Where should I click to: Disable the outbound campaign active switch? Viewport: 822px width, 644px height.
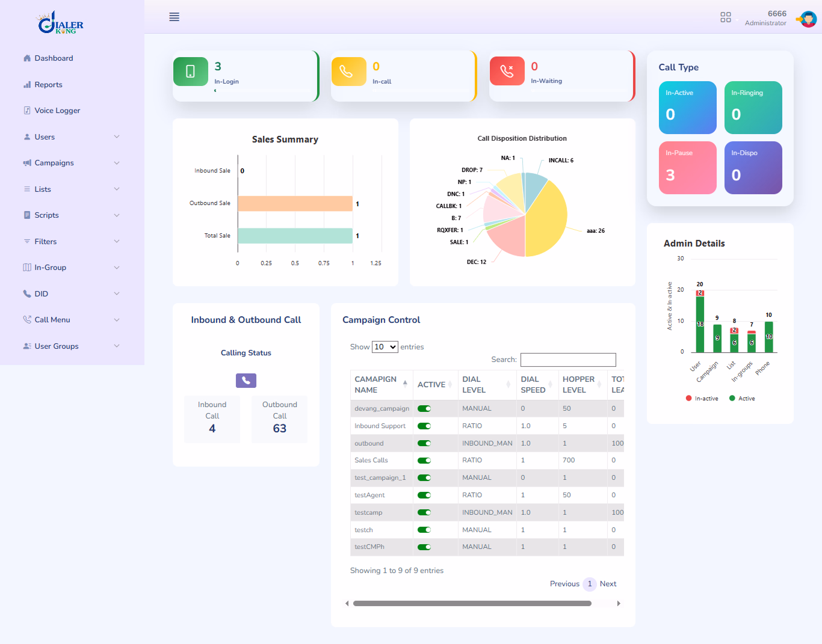424,444
